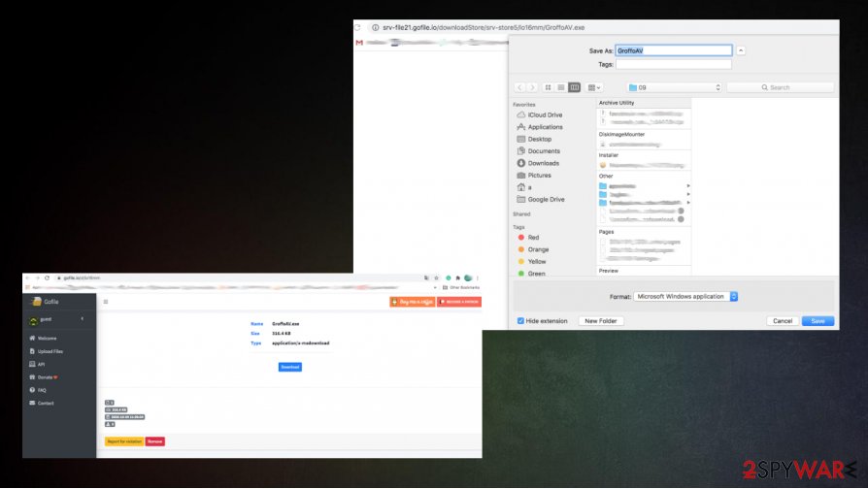Click the Save As filename field
This screenshot has height=489, width=868.
tap(674, 50)
